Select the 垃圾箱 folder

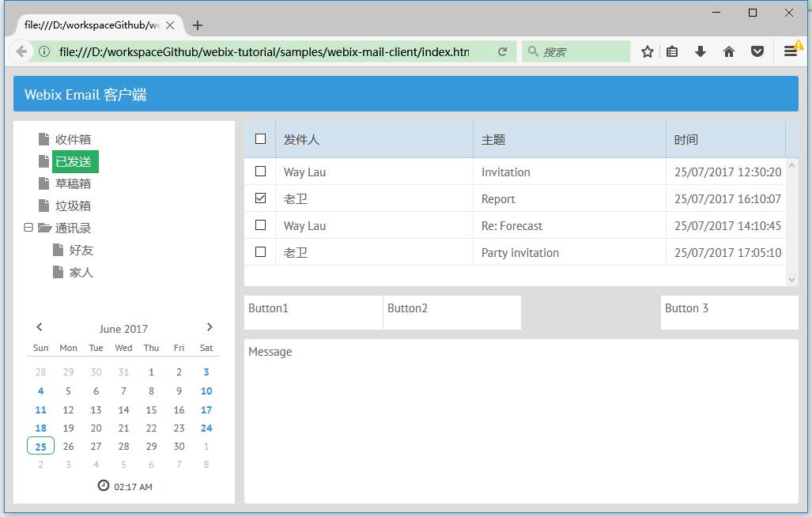[x=73, y=206]
